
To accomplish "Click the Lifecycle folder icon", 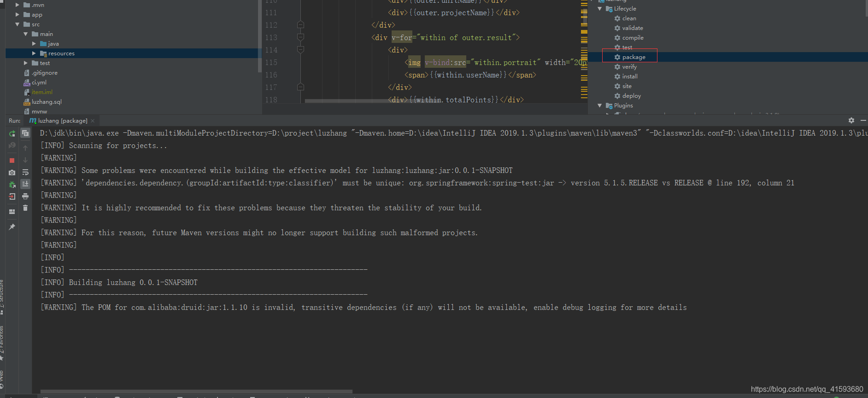I will tap(609, 9).
